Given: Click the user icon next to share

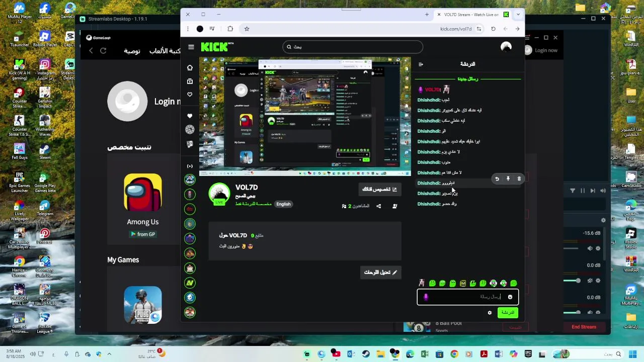Looking at the screenshot, I should (x=395, y=206).
